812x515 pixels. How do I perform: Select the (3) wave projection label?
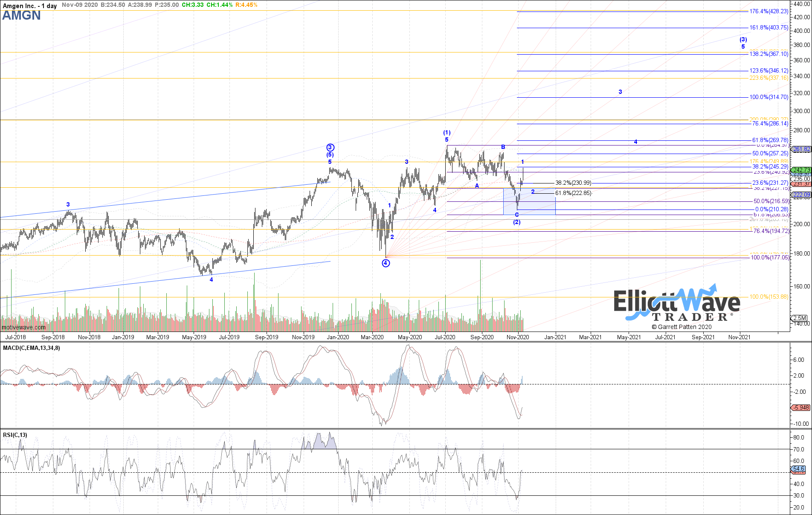[x=743, y=40]
